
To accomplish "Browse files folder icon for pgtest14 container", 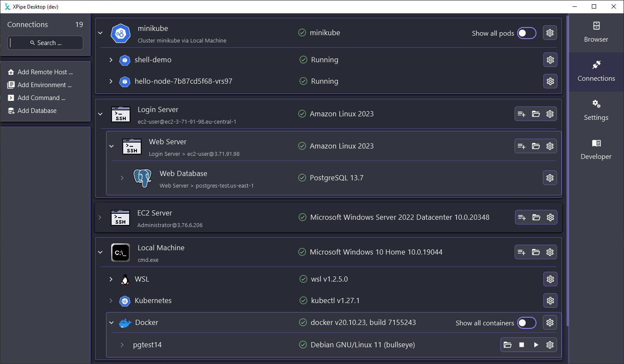I will point(507,345).
